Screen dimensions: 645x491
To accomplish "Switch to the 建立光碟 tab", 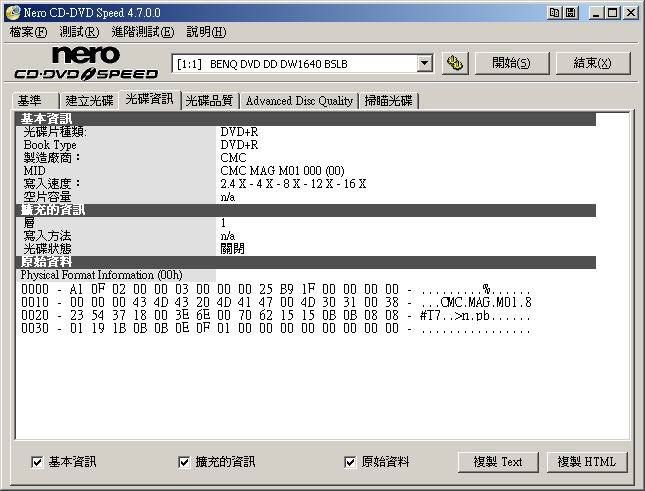I will (x=89, y=101).
